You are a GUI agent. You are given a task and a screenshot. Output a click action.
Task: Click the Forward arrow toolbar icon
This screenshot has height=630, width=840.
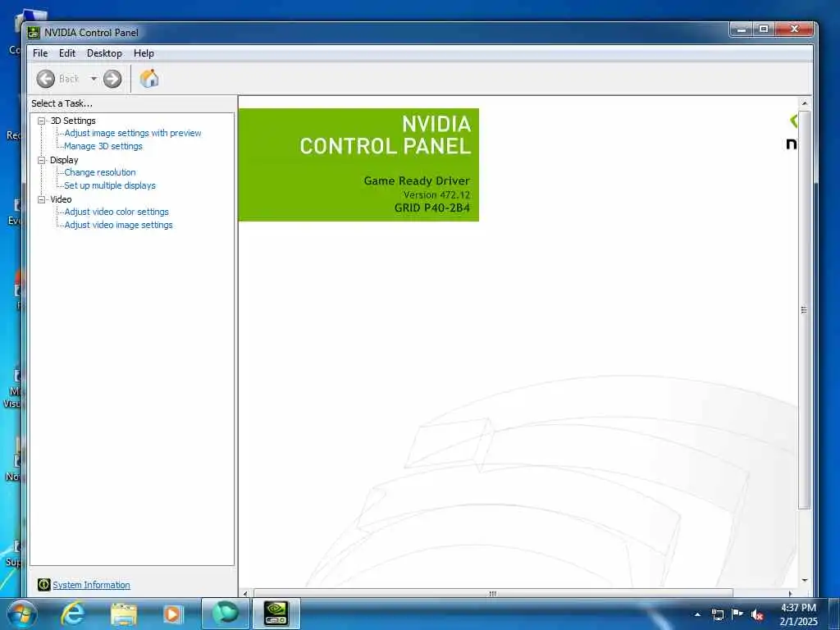tap(112, 79)
